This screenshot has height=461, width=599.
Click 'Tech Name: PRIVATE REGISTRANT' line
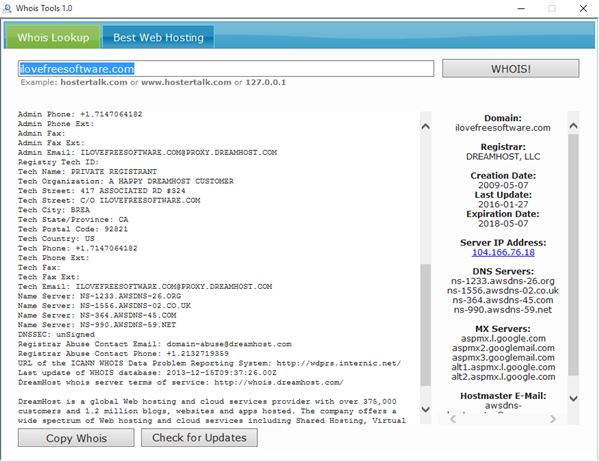[x=87, y=171]
